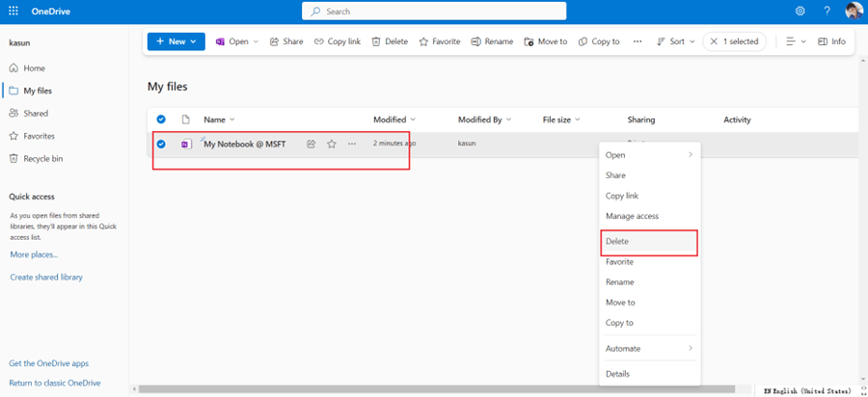Click the Create shared library link
Screen dimensions: 868x397
point(46,277)
